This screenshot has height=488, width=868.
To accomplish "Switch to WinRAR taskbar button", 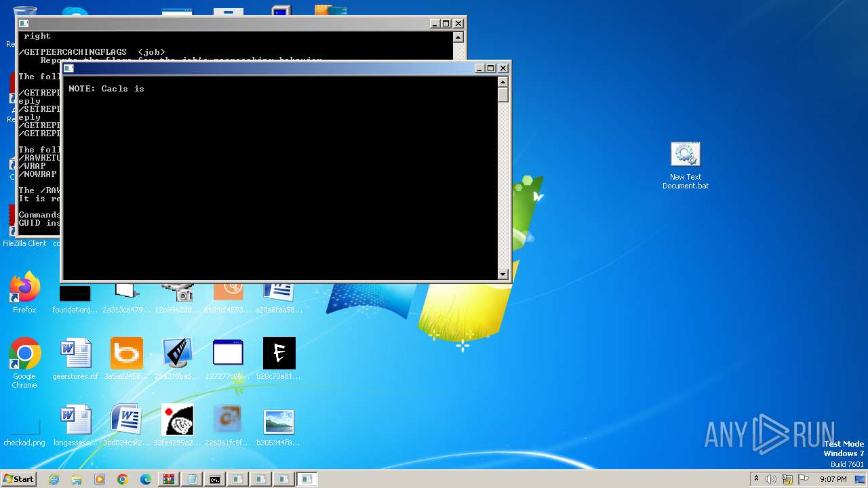I will [169, 479].
